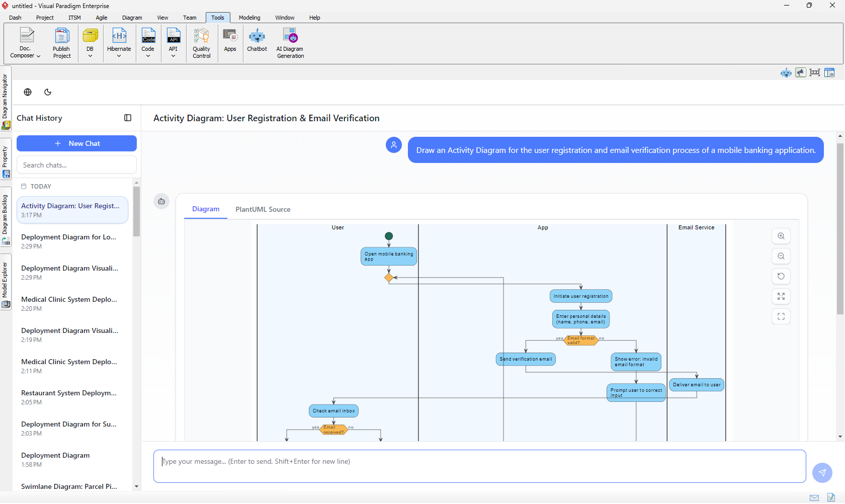Launch AI Diagram Generation
The width and height of the screenshot is (845, 504).
[290, 43]
